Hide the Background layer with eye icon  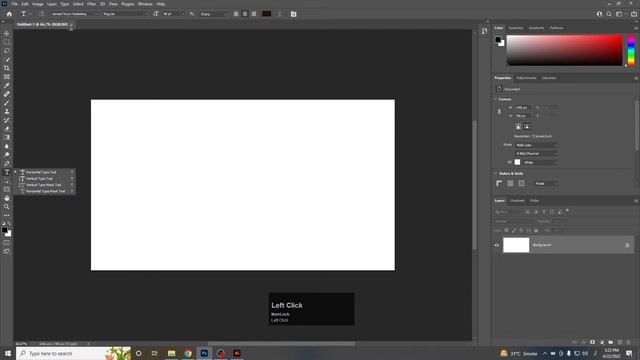(x=497, y=245)
